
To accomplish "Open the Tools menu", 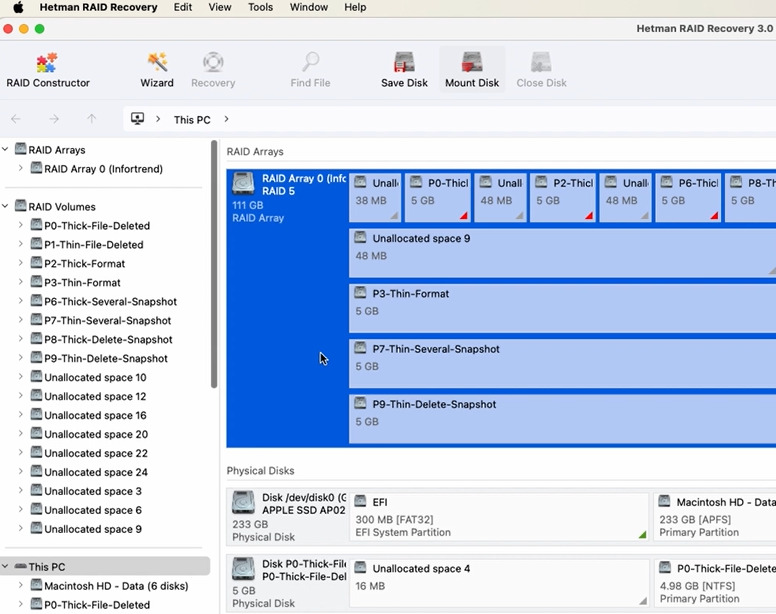I will 260,7.
